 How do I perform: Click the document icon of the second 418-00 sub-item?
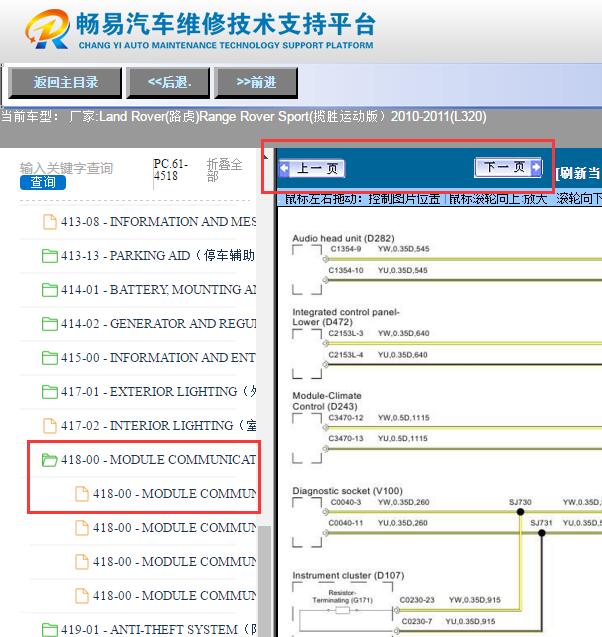tap(82, 528)
